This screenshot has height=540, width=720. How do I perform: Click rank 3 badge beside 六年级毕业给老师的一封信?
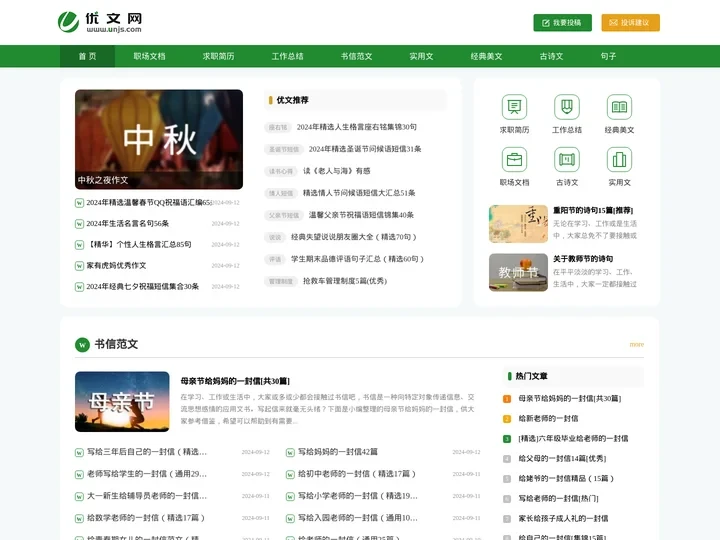coord(507,439)
